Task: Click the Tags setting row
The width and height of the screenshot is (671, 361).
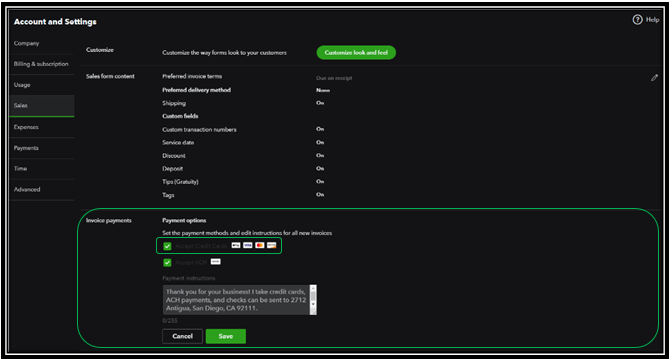Action: click(x=168, y=195)
